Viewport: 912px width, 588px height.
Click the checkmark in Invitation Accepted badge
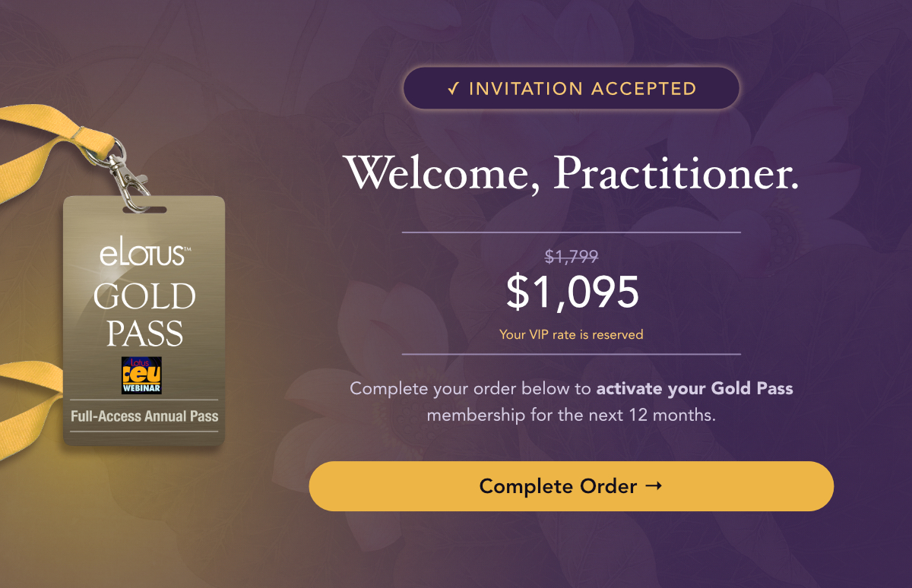pyautogui.click(x=453, y=89)
